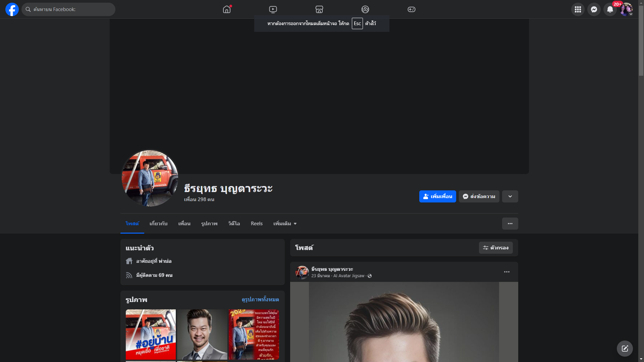Image resolution: width=644 pixels, height=362 pixels.
Task: Open the Marketplace icon
Action: [x=319, y=9]
